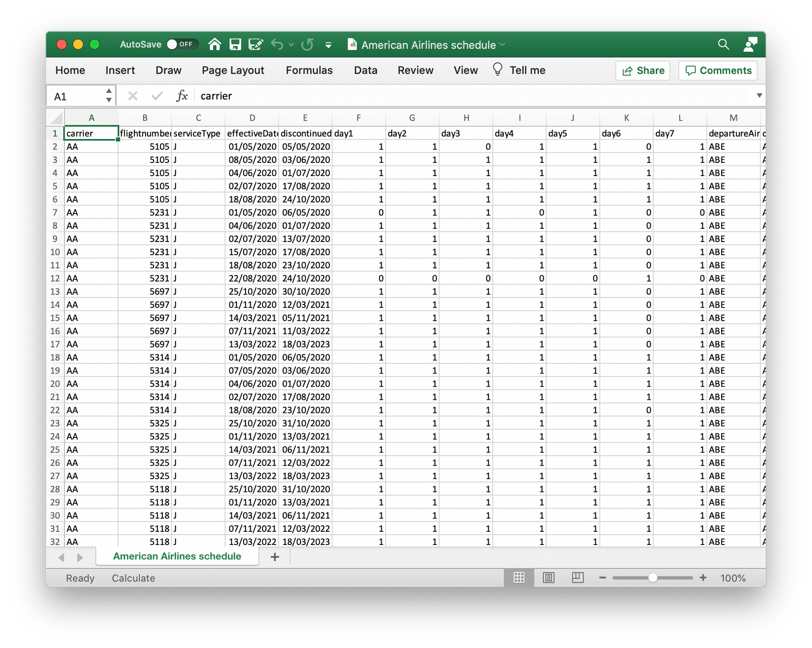This screenshot has width=812, height=648.
Task: Switch to Page Layout view icon
Action: coord(548,577)
